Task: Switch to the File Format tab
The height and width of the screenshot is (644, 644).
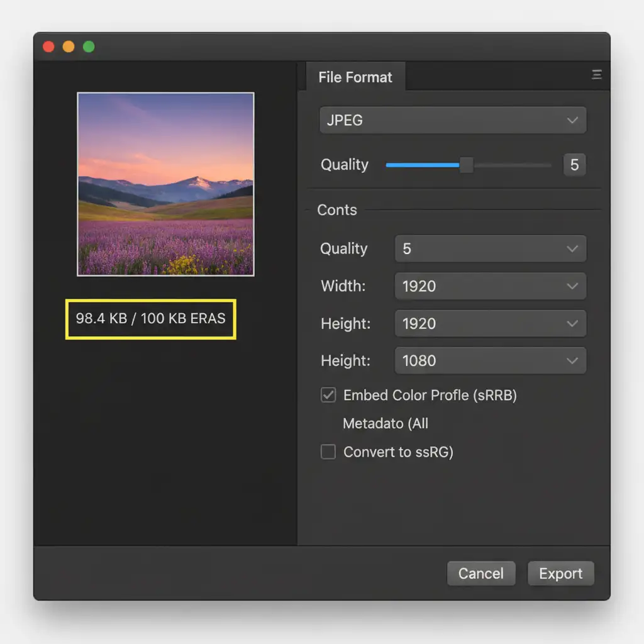Action: pos(355,77)
